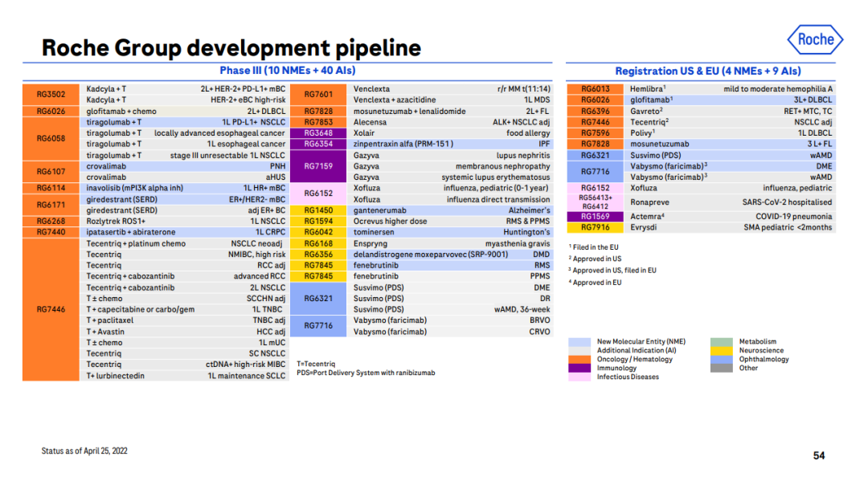Screen dimensions: 868x485
Task: Click the 'Ronapreve' entry
Action: click(649, 202)
